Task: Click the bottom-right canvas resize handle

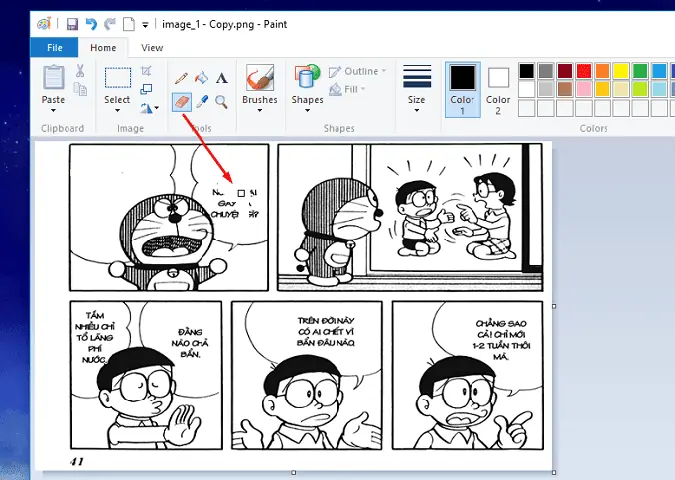Action: pos(554,473)
